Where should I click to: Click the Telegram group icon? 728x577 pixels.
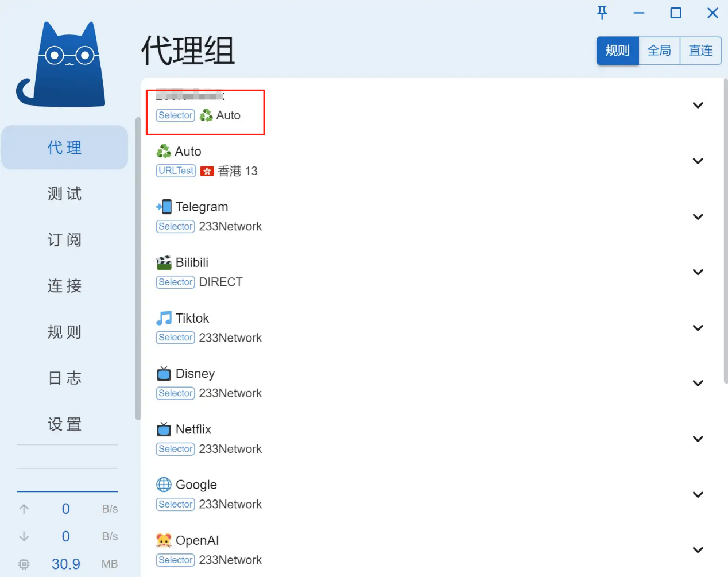click(x=164, y=207)
